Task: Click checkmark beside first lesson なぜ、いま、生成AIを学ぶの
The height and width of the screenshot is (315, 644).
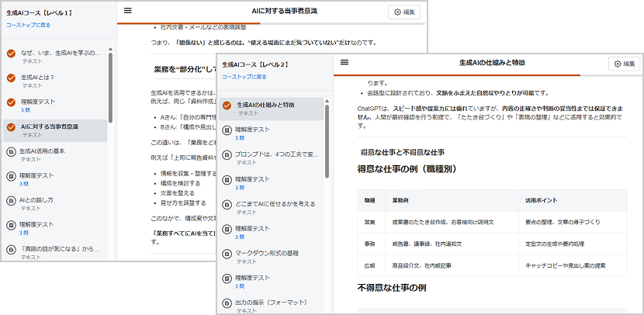Action: click(x=11, y=54)
